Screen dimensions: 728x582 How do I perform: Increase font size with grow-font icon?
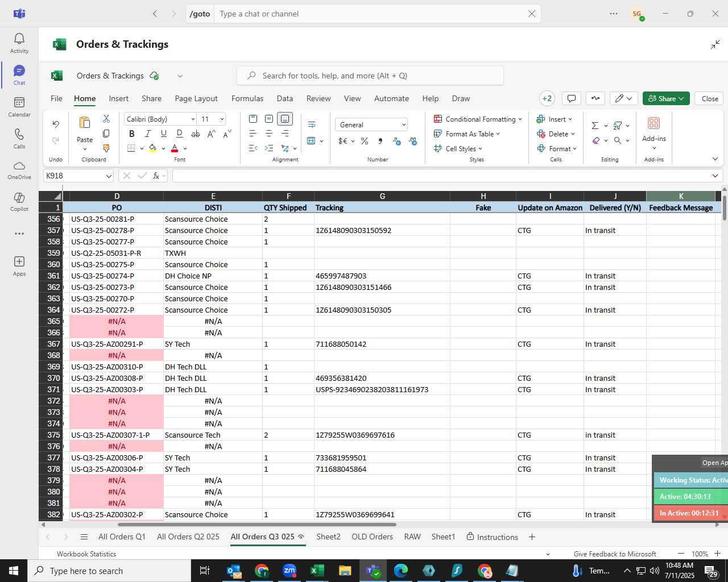coord(212,134)
